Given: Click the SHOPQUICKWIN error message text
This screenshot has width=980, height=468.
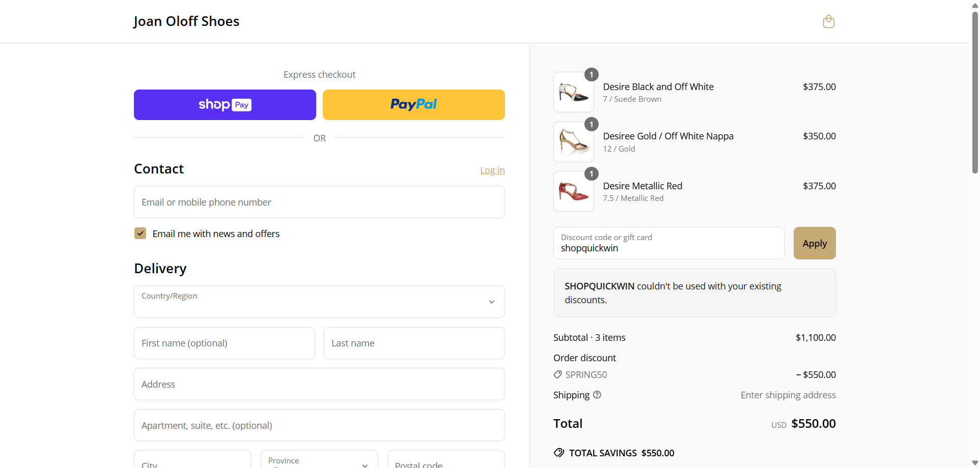Looking at the screenshot, I should tap(673, 293).
